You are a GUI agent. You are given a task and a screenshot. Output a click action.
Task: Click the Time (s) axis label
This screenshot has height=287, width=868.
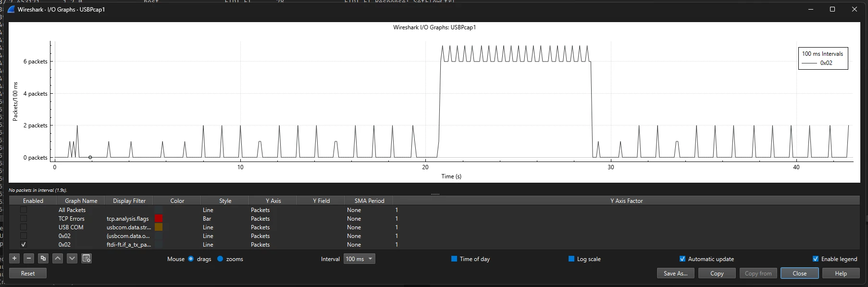(x=451, y=176)
